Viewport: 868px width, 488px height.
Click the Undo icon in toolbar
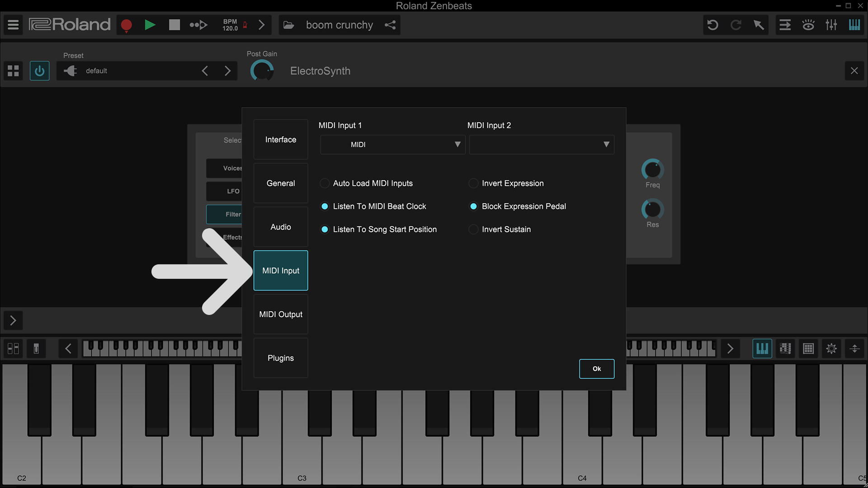pos(712,24)
